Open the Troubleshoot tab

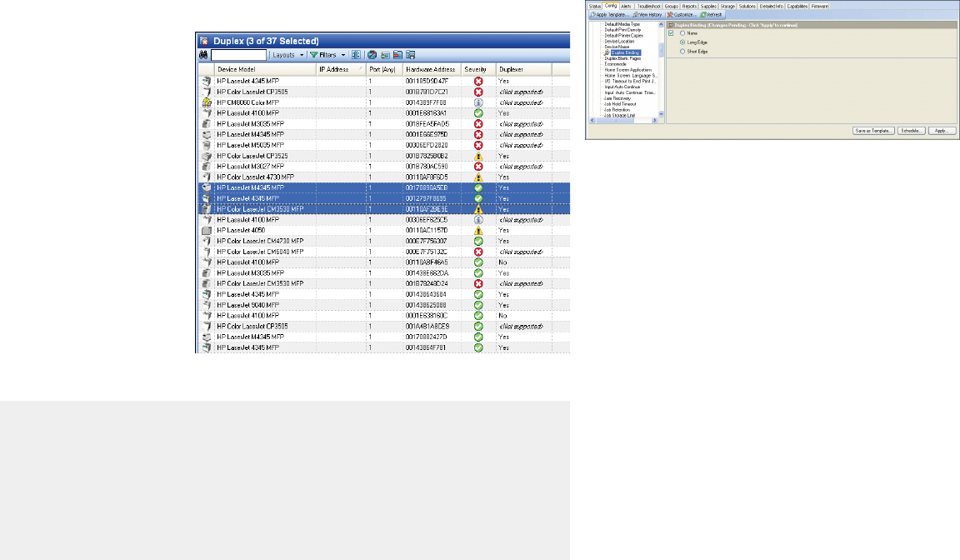click(648, 6)
